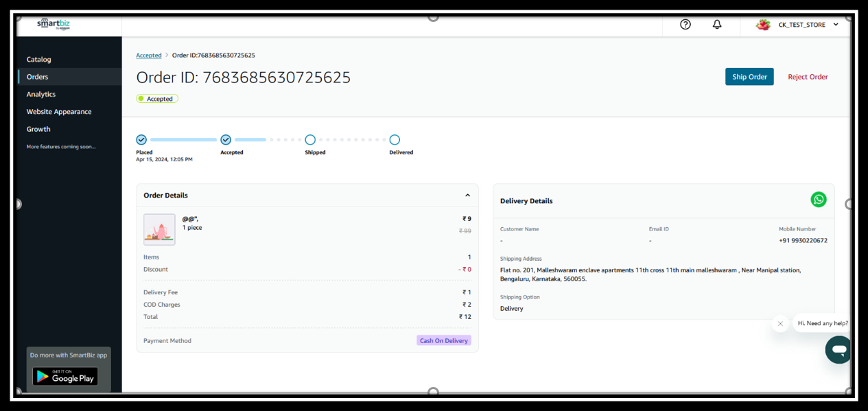This screenshot has width=868, height=411.
Task: Click the shipping address text
Action: tap(650, 274)
